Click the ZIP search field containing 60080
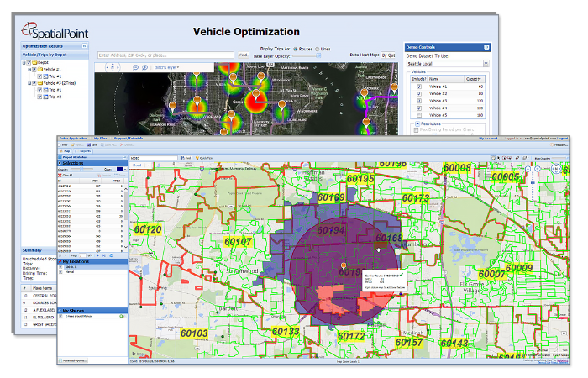 coord(154,158)
